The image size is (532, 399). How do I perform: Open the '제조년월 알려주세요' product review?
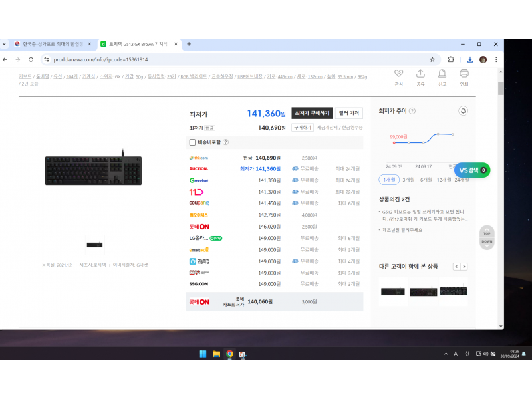coord(402,230)
